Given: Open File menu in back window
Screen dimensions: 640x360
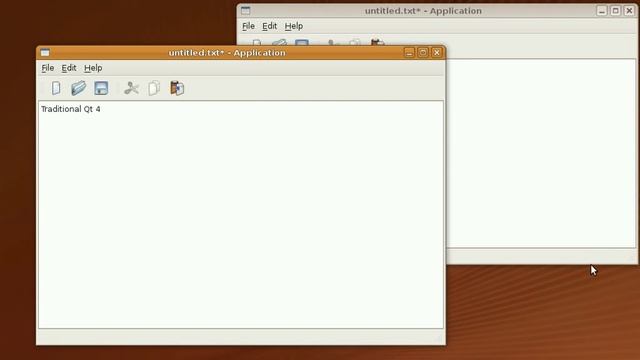Looking at the screenshot, I should coord(248,26).
